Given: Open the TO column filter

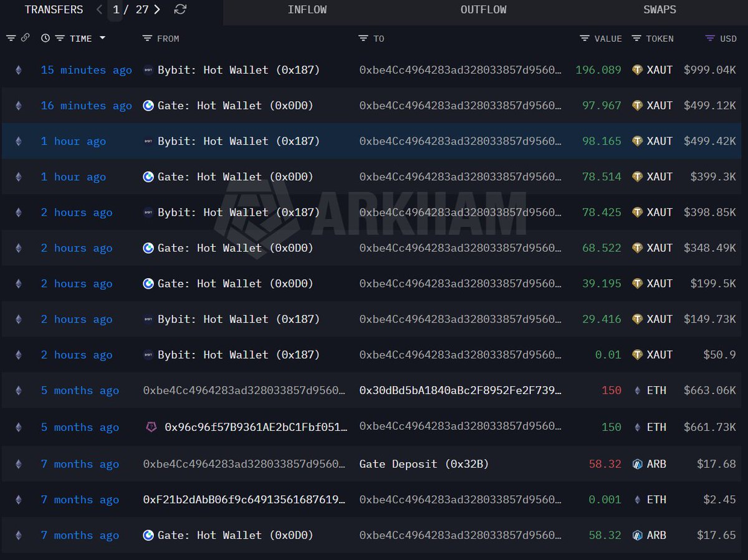Looking at the screenshot, I should (x=363, y=38).
